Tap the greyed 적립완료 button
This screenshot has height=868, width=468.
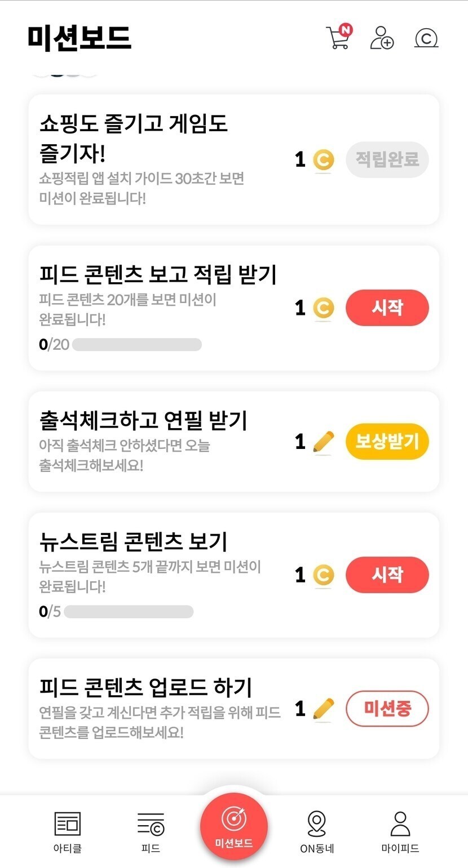[387, 160]
